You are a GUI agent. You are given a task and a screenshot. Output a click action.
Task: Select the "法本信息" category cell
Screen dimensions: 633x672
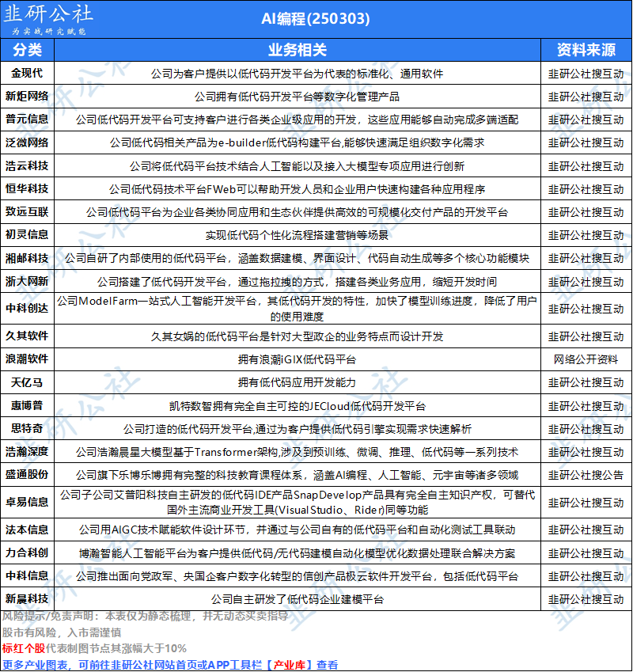pos(27,530)
